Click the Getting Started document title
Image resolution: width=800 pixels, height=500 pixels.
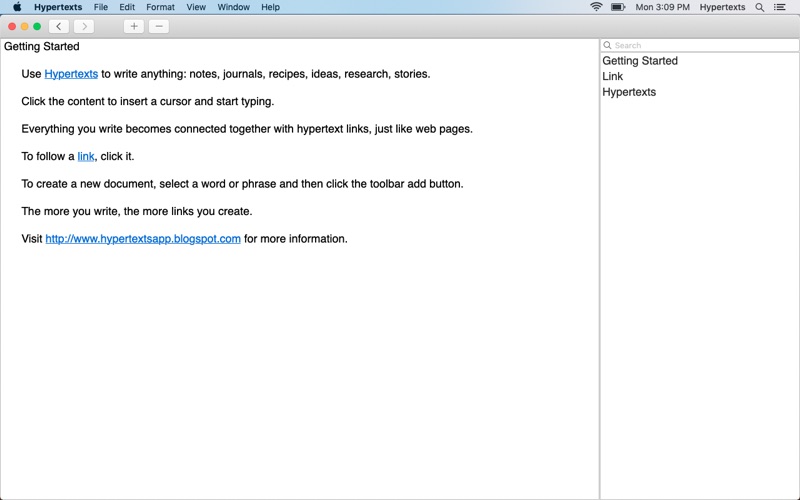(42, 46)
